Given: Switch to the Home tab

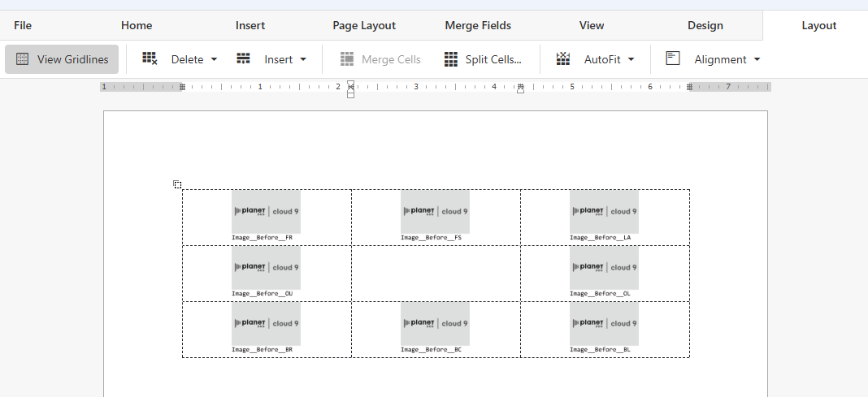Looking at the screenshot, I should pyautogui.click(x=137, y=25).
